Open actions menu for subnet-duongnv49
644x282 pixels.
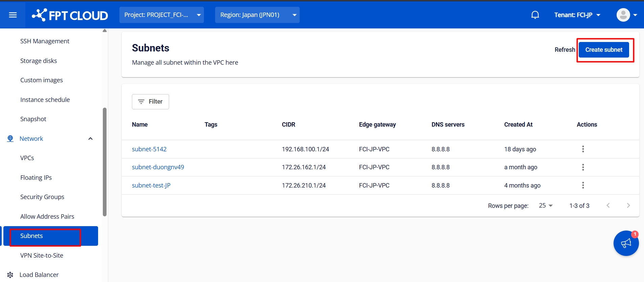tap(583, 167)
